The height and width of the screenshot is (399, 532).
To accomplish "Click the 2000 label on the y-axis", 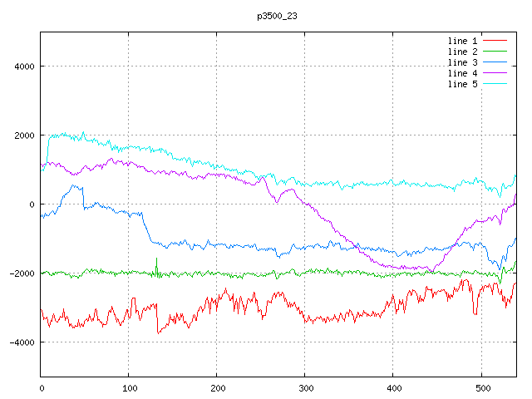I will pyautogui.click(x=22, y=135).
